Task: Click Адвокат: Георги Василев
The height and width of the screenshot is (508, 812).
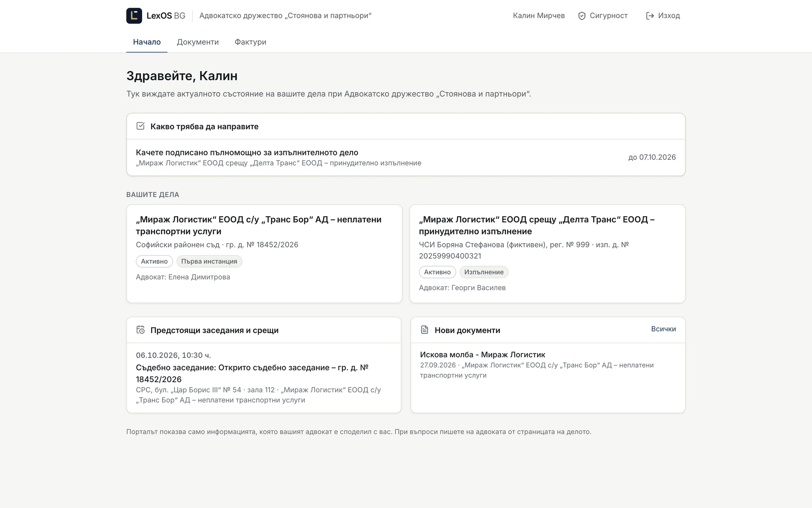Action: tap(462, 287)
